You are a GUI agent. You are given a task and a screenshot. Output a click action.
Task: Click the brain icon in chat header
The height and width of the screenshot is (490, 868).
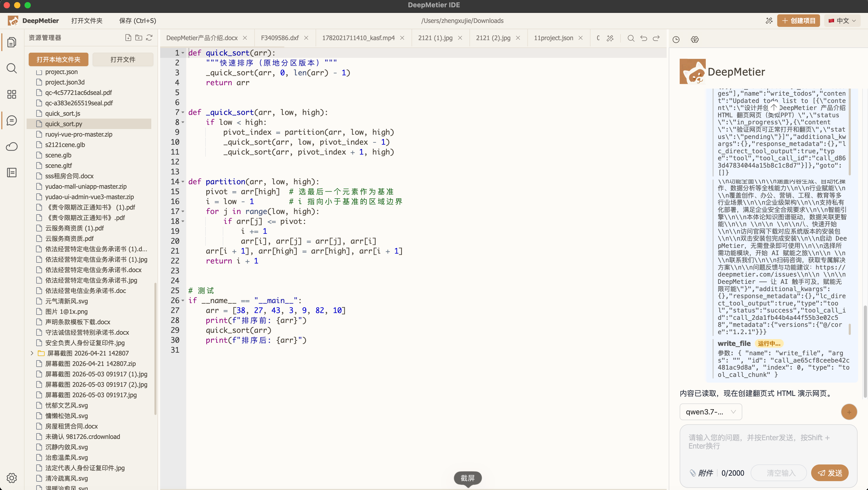pos(695,40)
